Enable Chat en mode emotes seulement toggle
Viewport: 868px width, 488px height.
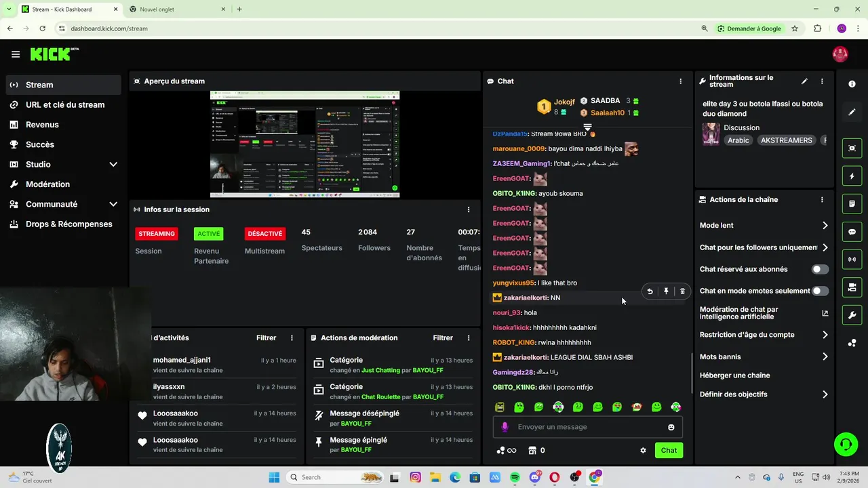[820, 291]
